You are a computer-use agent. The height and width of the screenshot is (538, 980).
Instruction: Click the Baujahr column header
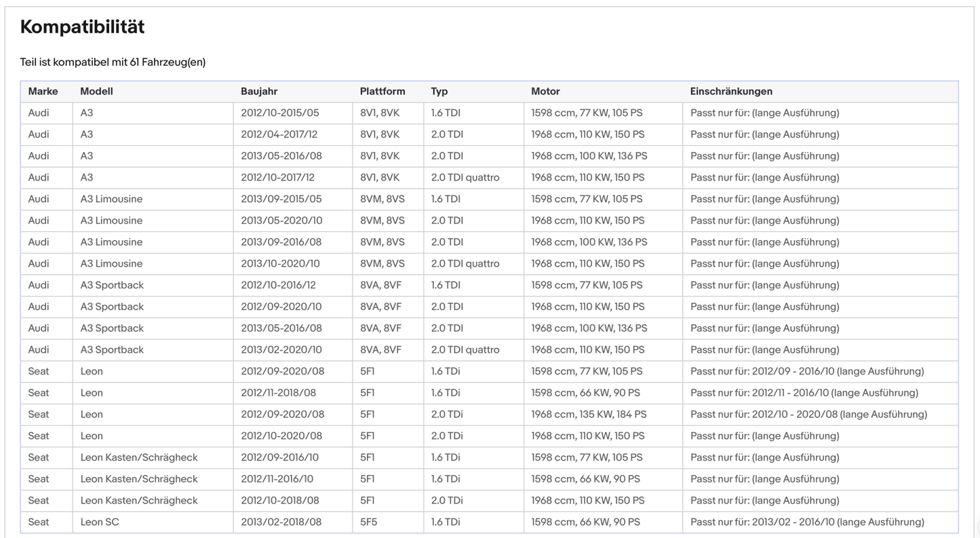259,92
